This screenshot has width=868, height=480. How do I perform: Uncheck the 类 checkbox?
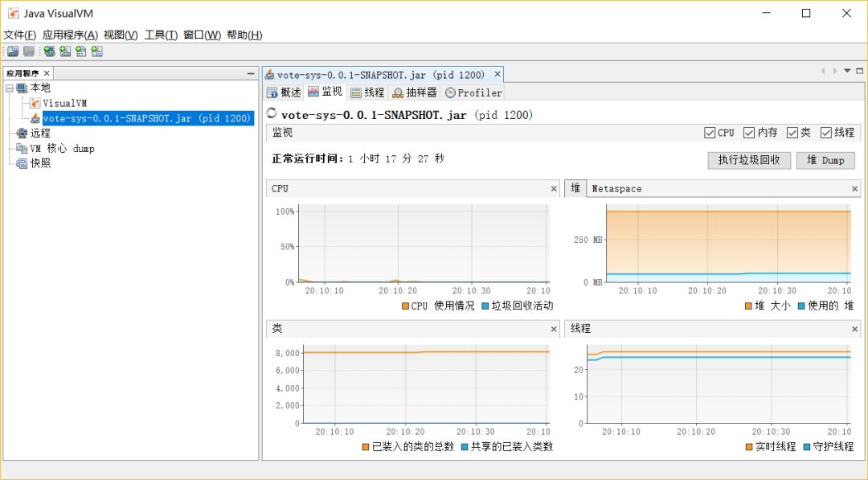tap(792, 133)
